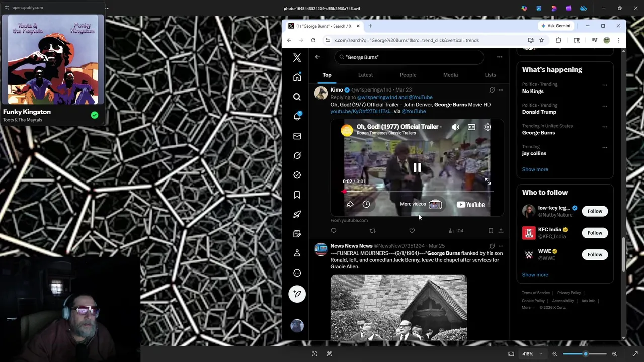Expand More footer links menu

[528, 307]
